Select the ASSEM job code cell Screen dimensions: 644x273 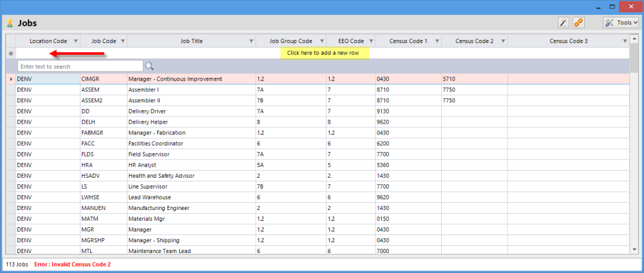[104, 89]
